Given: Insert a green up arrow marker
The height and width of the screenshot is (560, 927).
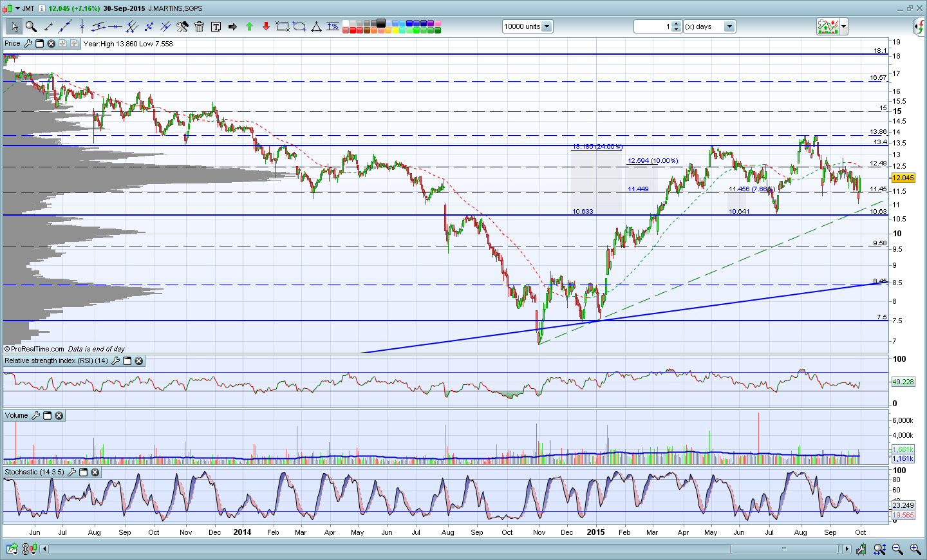Looking at the screenshot, I should [x=249, y=26].
